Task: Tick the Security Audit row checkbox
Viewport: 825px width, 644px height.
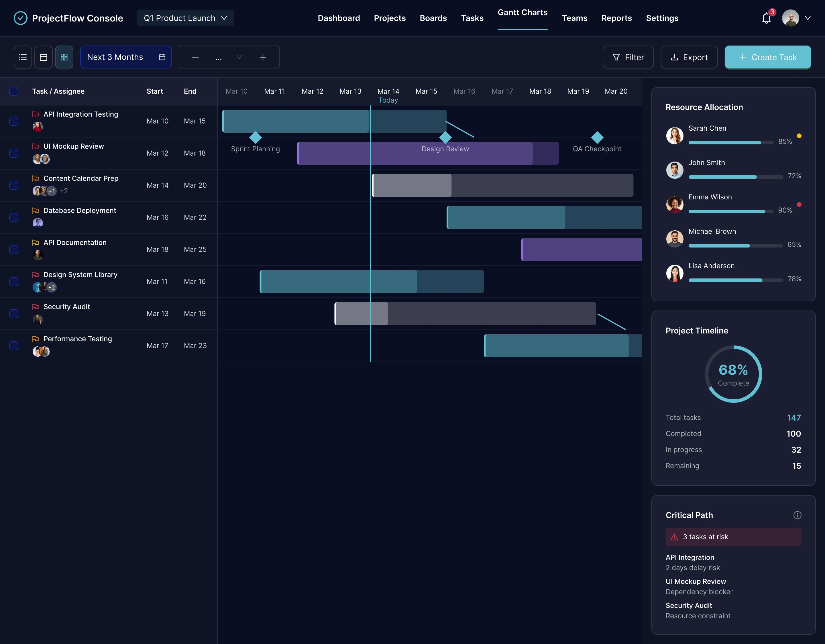Action: click(x=13, y=313)
